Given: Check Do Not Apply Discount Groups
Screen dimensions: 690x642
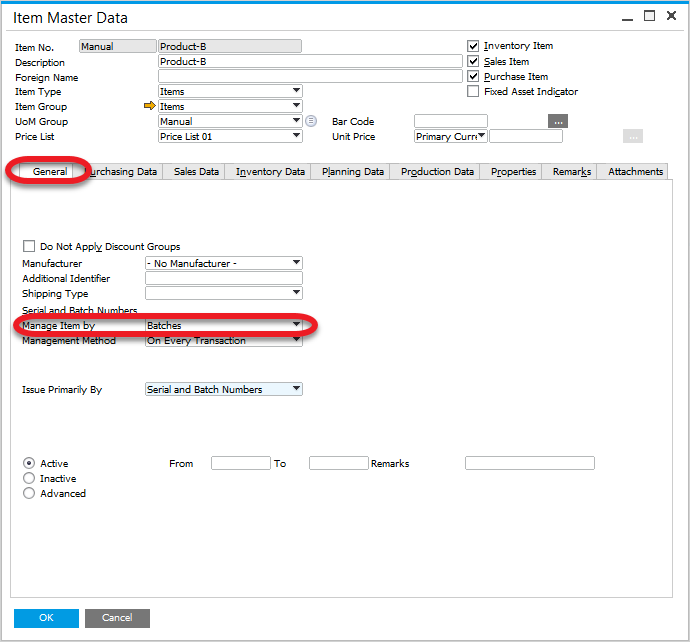Looking at the screenshot, I should click(29, 246).
